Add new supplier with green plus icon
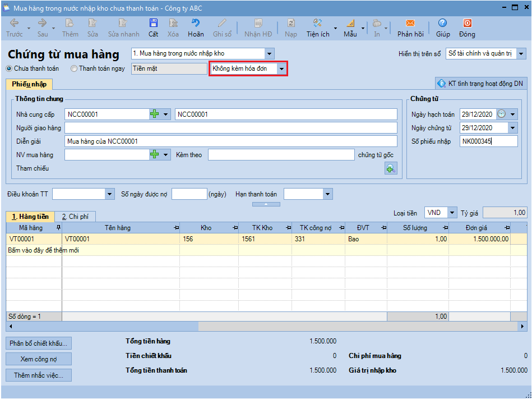 click(154, 114)
